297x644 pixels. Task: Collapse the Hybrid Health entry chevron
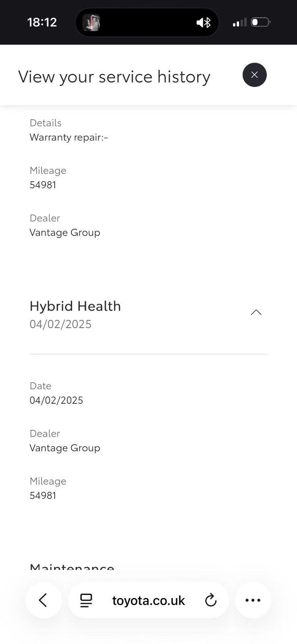[256, 312]
